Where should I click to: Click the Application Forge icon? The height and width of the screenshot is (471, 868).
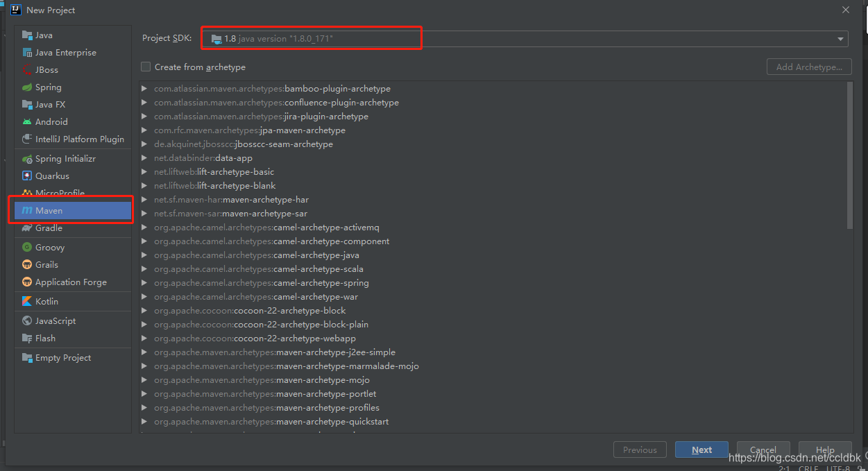click(27, 282)
